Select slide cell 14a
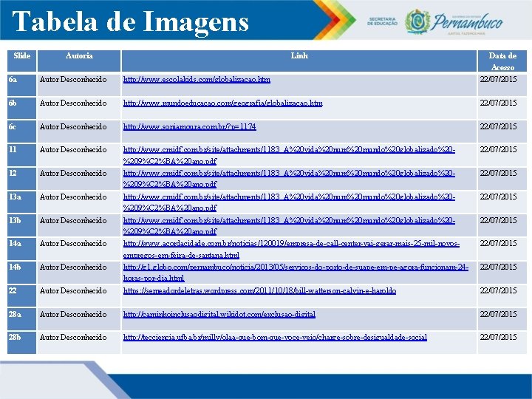Screen dimensions: 532x399 pyautogui.click(x=21, y=249)
